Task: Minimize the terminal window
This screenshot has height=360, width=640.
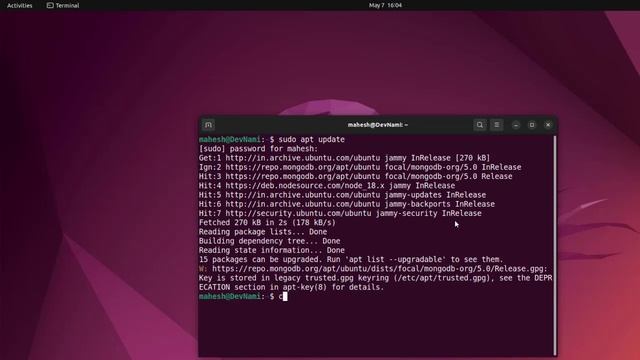Action: pyautogui.click(x=516, y=125)
